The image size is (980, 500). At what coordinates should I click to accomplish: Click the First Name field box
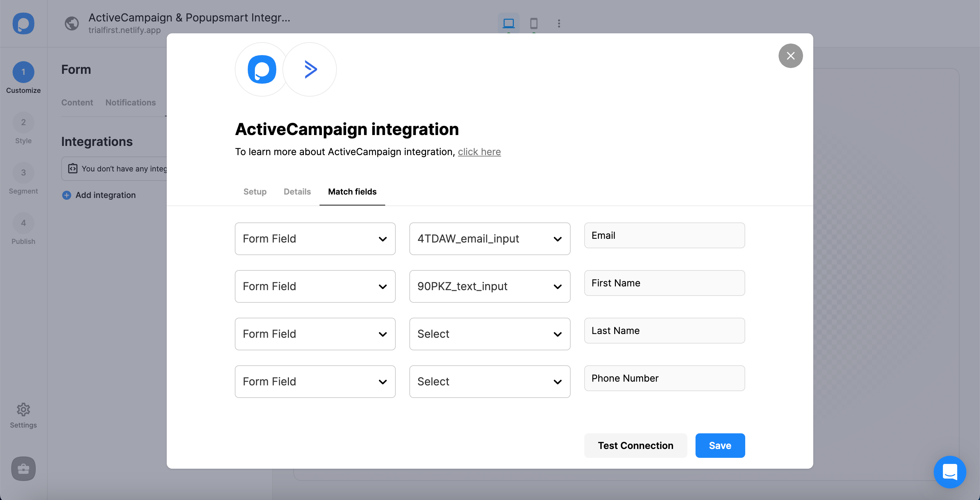pos(664,283)
